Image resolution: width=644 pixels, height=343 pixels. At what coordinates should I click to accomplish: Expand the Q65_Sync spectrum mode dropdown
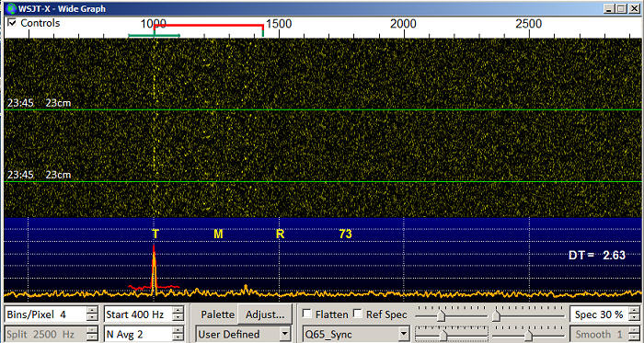point(356,334)
